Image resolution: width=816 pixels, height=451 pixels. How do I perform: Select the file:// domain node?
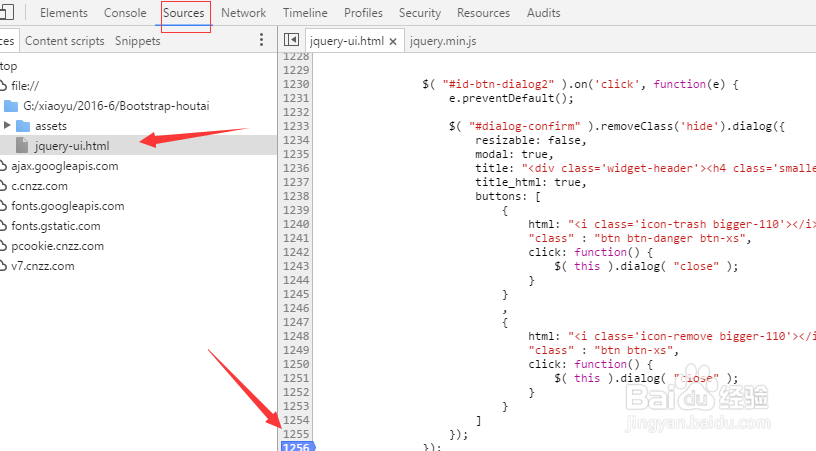25,86
